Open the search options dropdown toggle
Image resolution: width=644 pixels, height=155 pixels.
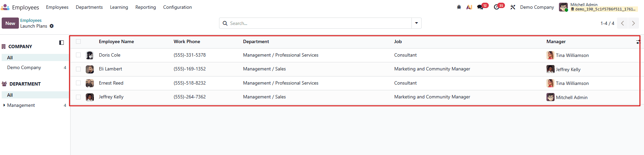coord(417,23)
